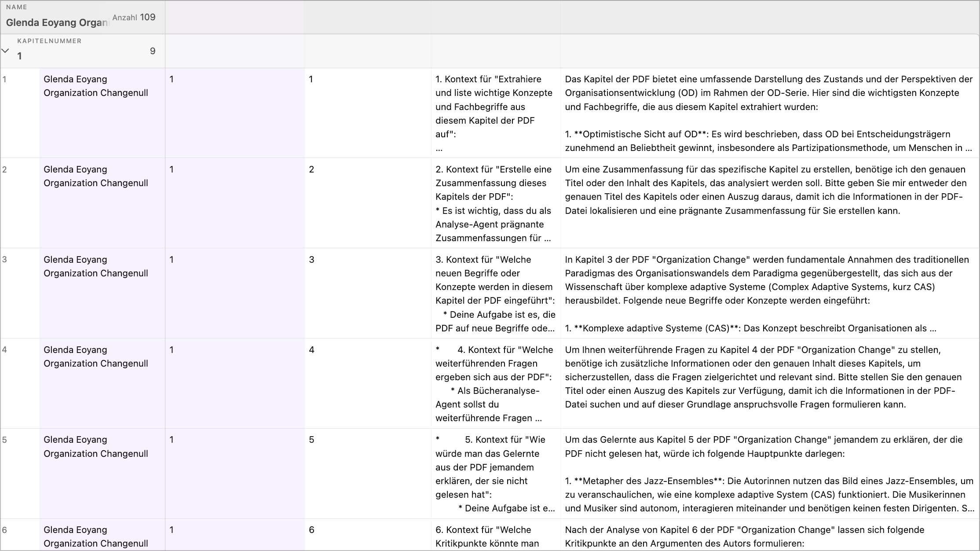Click chapter number cell '1' in row 3
The height and width of the screenshot is (551, 980).
click(235, 293)
